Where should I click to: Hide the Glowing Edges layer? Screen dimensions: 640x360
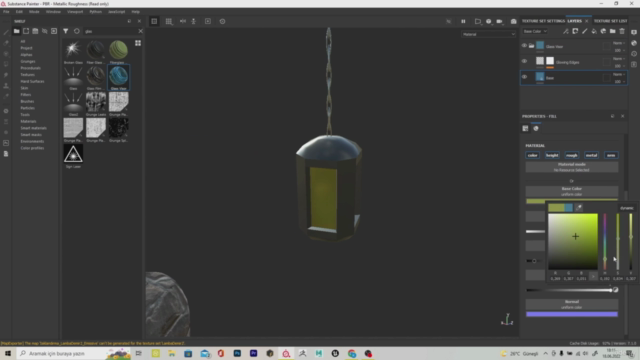pyautogui.click(x=524, y=61)
